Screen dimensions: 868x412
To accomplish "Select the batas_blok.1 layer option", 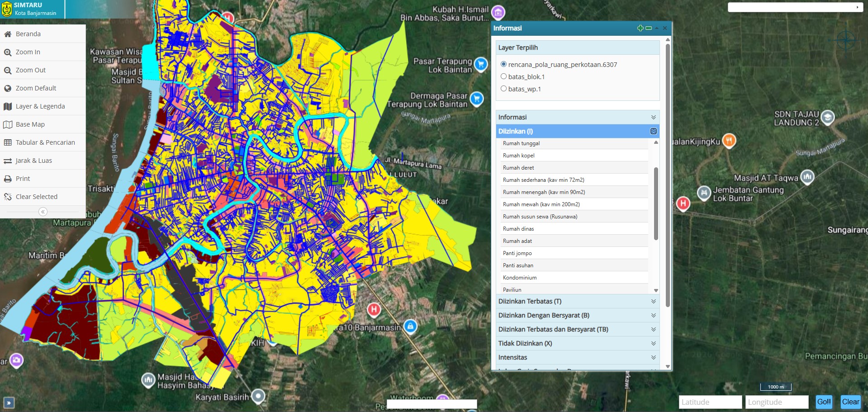I will (503, 76).
